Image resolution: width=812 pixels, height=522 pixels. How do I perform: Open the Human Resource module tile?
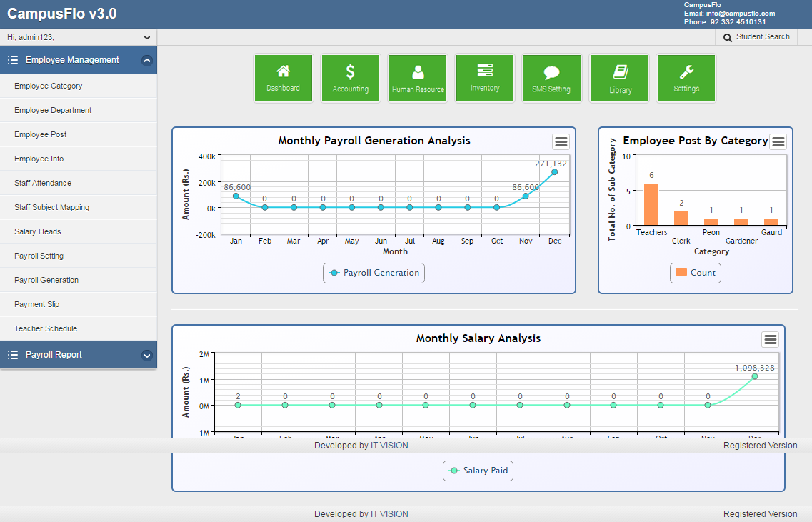click(418, 78)
